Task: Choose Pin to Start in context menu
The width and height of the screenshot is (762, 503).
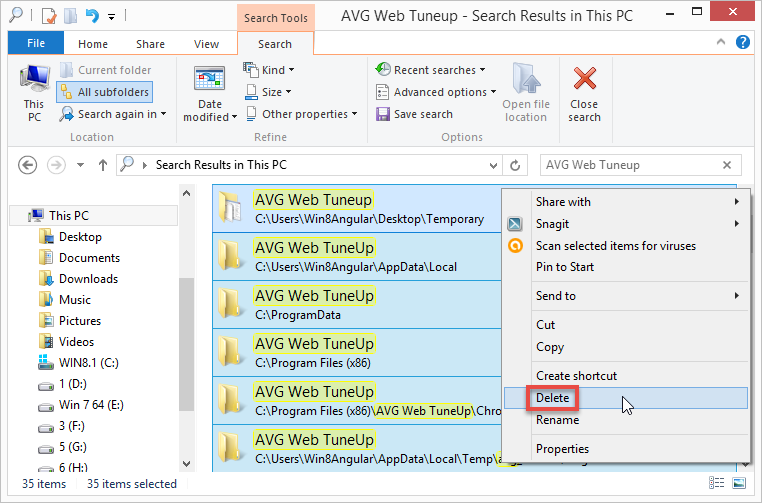Action: pos(626,267)
